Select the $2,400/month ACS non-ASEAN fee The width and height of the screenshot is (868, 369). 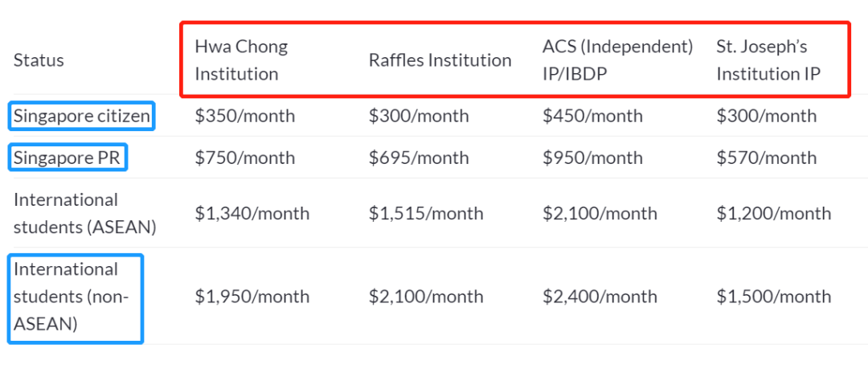[x=600, y=297]
